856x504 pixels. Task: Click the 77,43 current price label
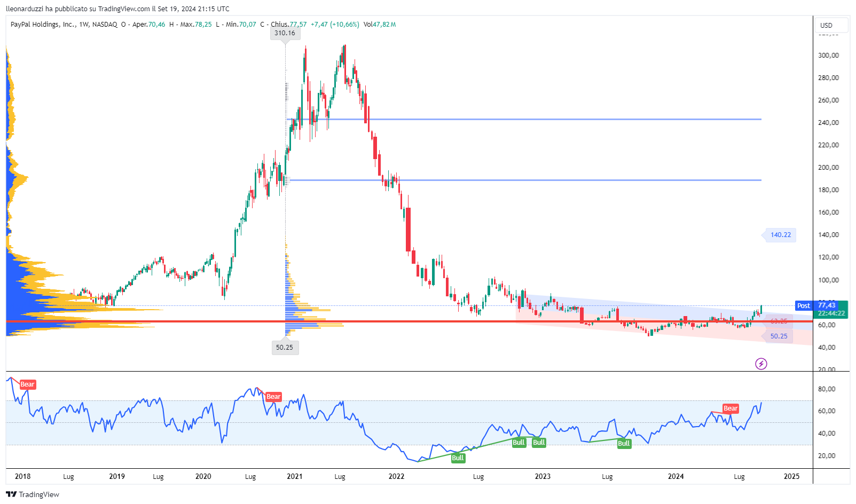coord(827,305)
